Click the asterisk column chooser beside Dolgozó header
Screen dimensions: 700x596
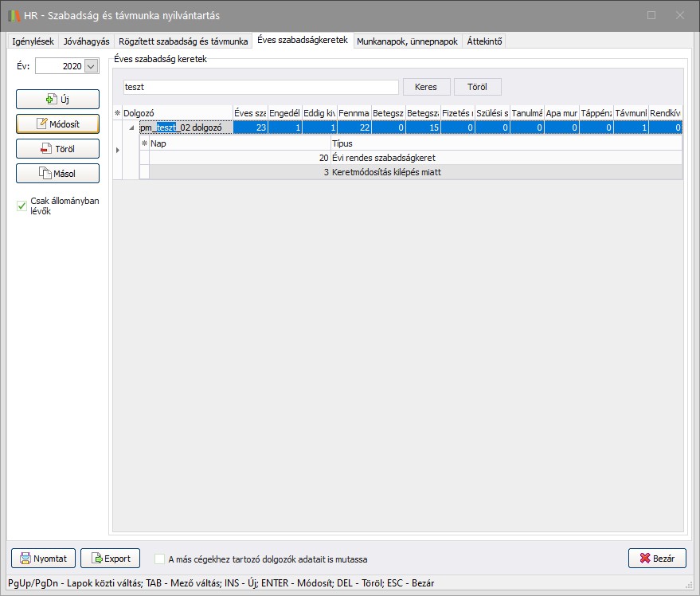point(118,114)
